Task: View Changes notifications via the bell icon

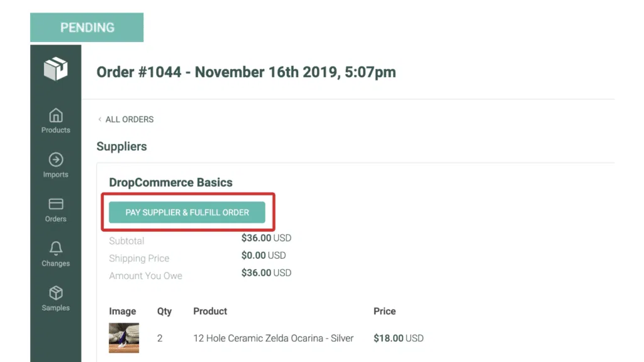Action: 55,254
